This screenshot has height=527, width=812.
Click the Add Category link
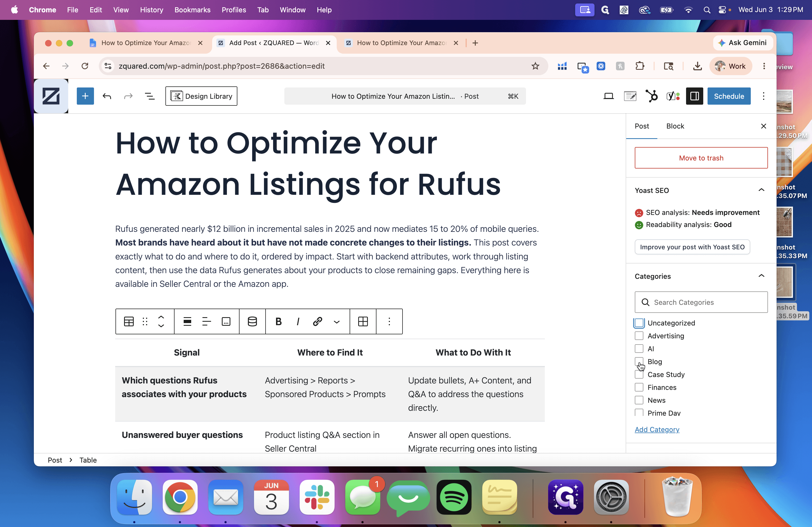657,430
